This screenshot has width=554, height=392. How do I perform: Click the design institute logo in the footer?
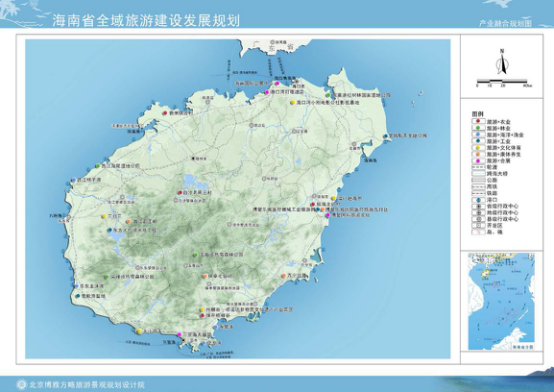pyautogui.click(x=22, y=384)
